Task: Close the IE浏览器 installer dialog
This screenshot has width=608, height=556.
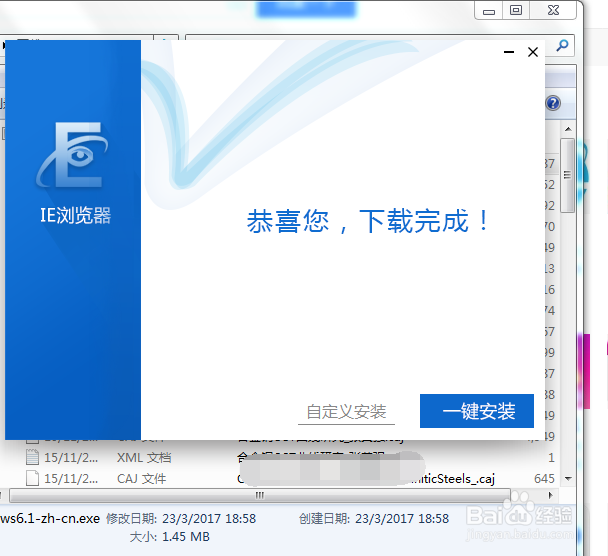Action: tap(533, 52)
